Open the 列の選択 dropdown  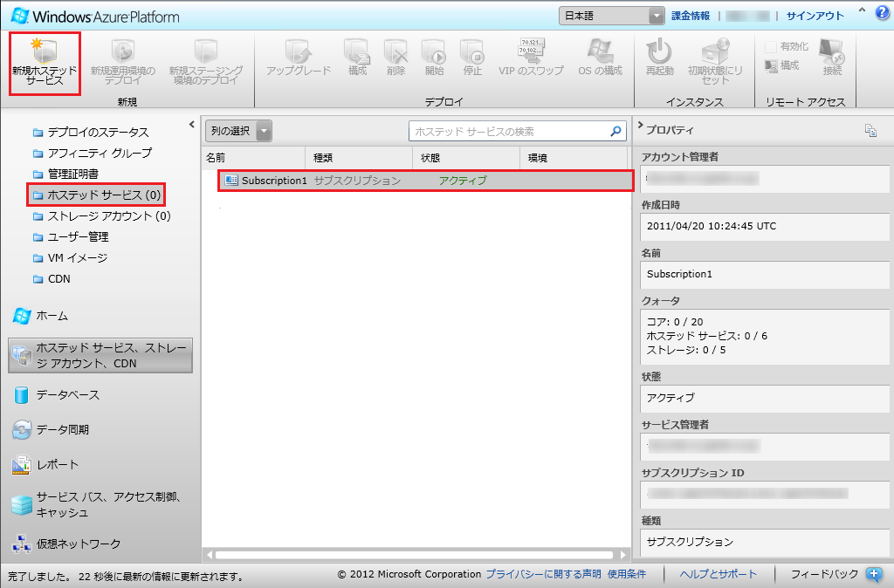[x=238, y=131]
